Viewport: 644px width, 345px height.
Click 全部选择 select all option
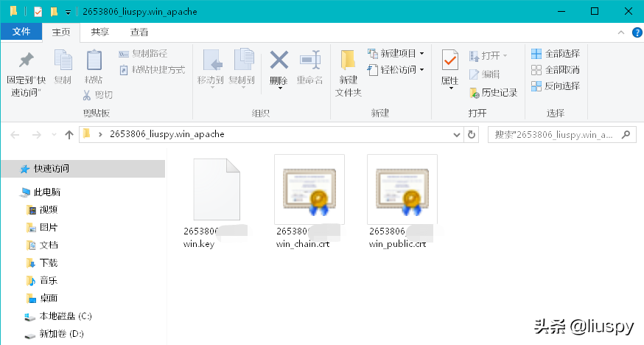pyautogui.click(x=556, y=54)
